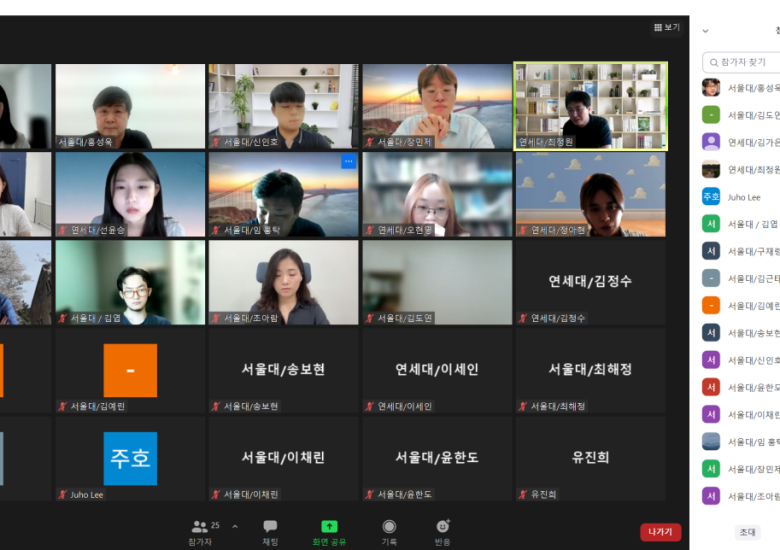
Task: Select 서울대/이채린 row in participant list
Action: point(741,414)
